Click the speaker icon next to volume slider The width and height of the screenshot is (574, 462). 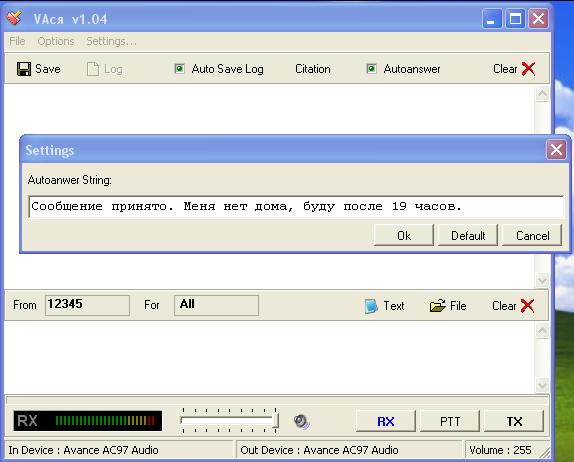(302, 421)
